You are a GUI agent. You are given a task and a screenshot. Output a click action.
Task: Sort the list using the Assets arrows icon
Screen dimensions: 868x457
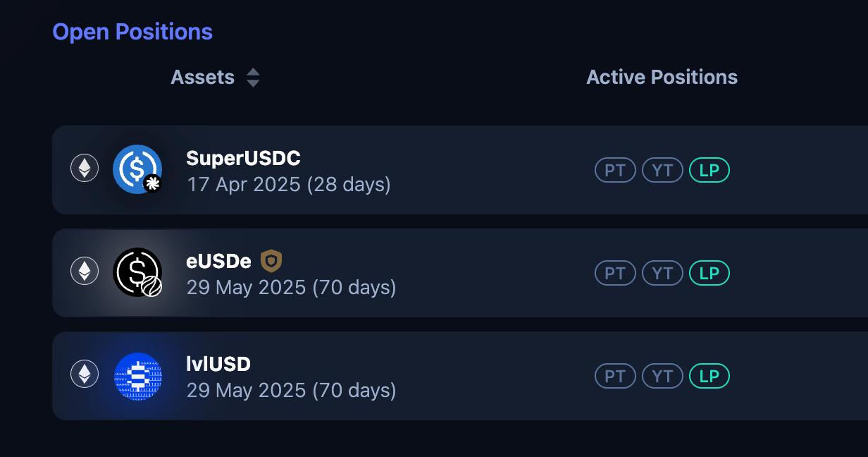(x=253, y=78)
